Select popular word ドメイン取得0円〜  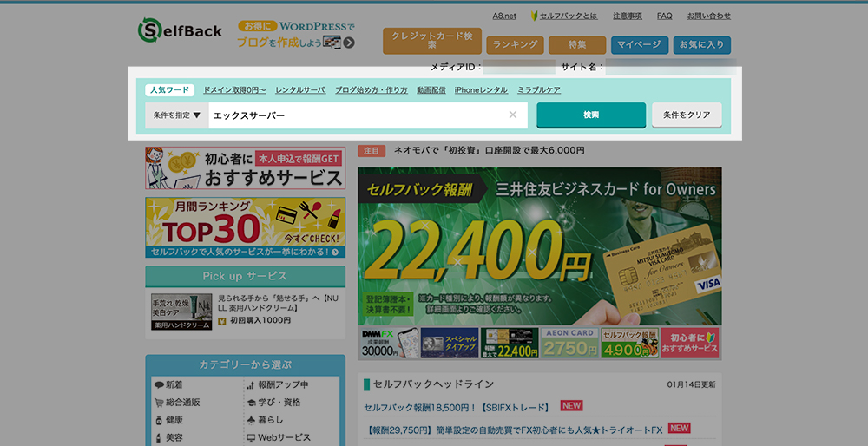coord(234,90)
